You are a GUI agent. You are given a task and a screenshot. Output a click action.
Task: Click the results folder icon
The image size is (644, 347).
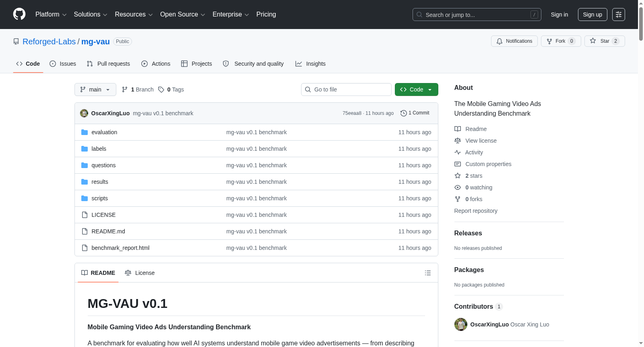click(85, 182)
